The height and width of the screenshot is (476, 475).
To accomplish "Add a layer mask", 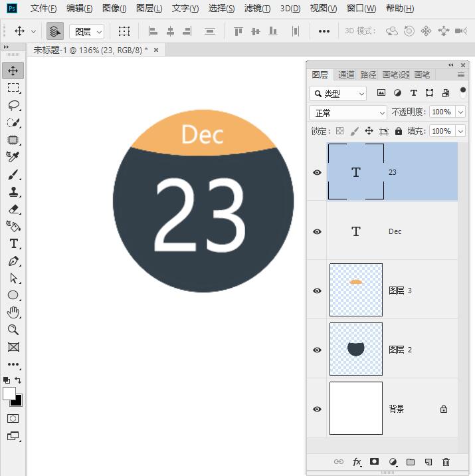I will [x=375, y=462].
